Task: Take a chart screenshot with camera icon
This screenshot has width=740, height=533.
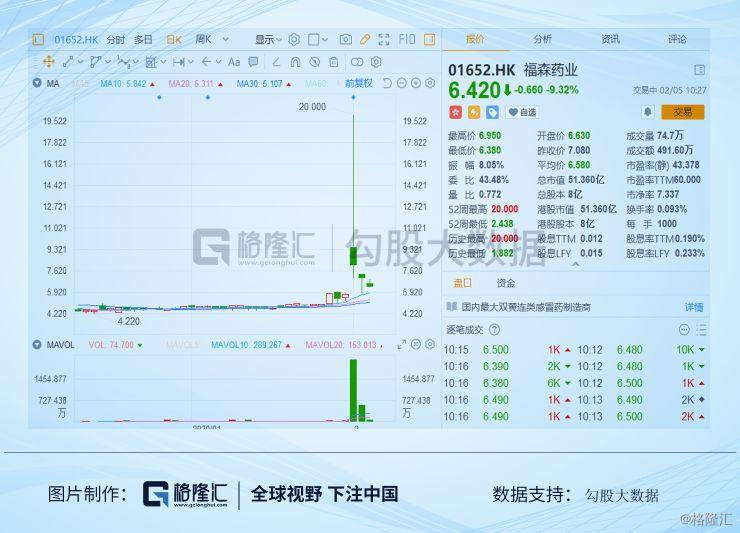Action: coord(346,39)
